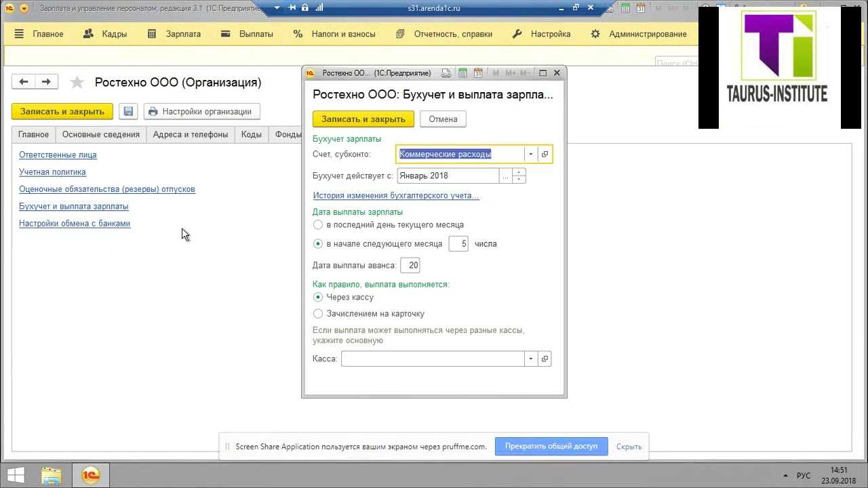The height and width of the screenshot is (488, 868).
Task: Click the get-link icon in the dialog title bar
Action: (446, 73)
